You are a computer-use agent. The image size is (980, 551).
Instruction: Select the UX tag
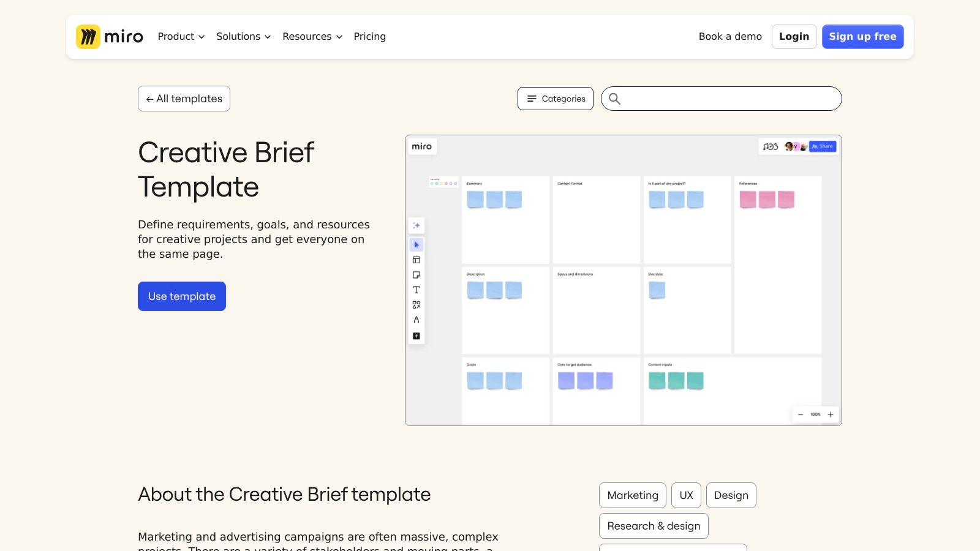point(686,495)
